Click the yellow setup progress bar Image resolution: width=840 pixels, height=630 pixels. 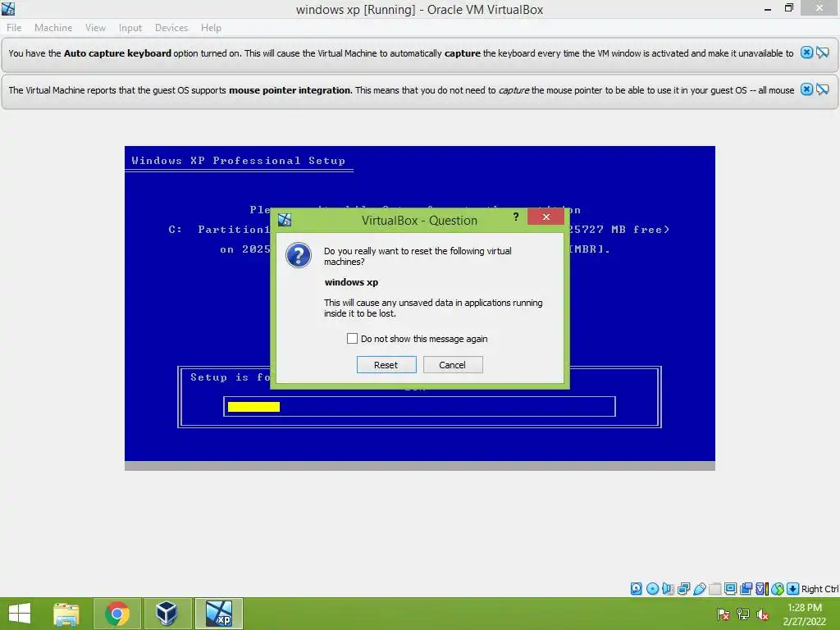tap(254, 407)
